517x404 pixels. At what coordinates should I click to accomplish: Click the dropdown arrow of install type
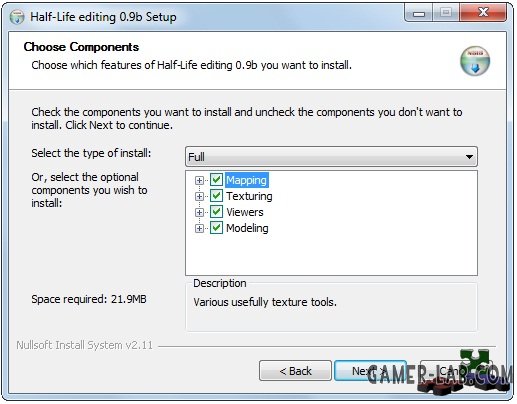(x=469, y=157)
